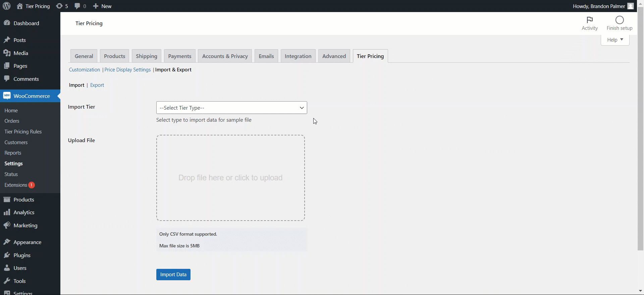Open the Status submenu item
Image resolution: width=644 pixels, height=295 pixels.
(x=11, y=174)
